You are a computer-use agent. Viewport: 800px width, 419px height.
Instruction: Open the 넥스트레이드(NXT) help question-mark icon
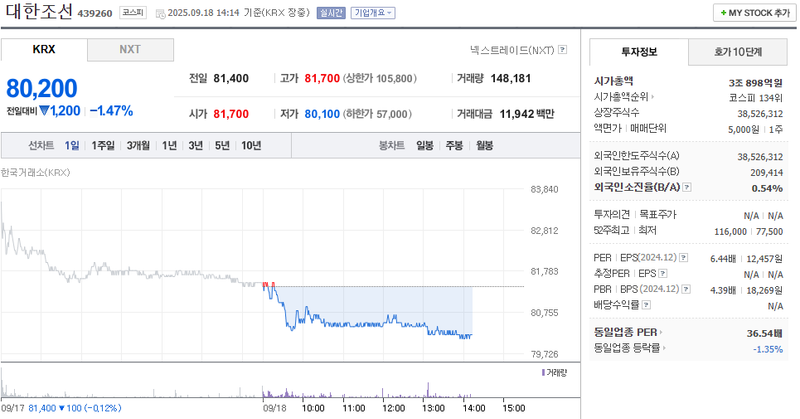click(562, 50)
